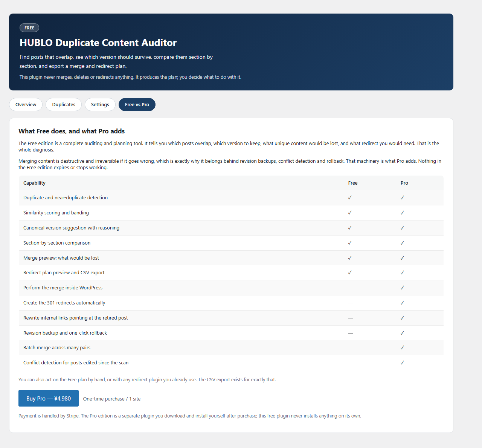
Task: Click the Buy Pro — ¥4,980 button
Action: click(49, 398)
